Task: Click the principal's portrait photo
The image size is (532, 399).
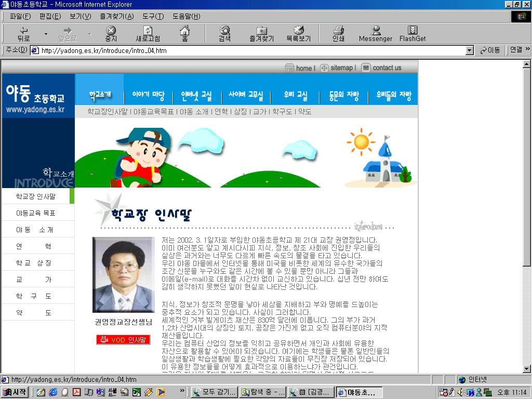Action: [124, 274]
